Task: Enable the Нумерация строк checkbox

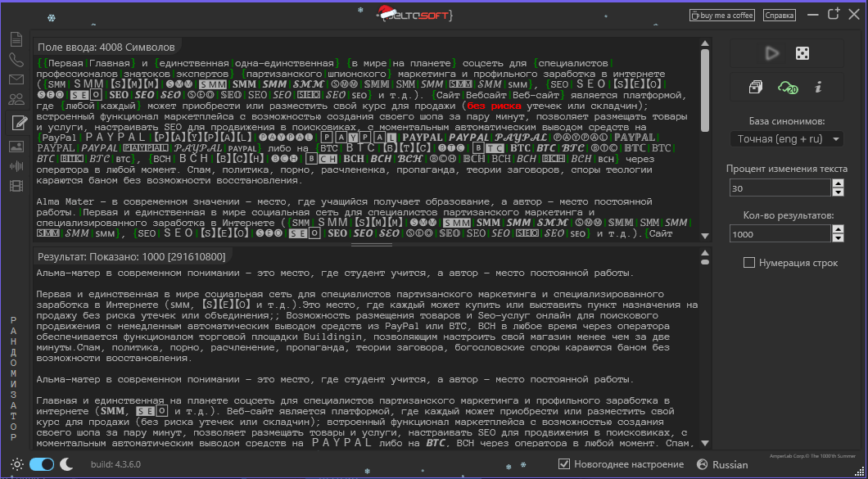Action: (748, 263)
